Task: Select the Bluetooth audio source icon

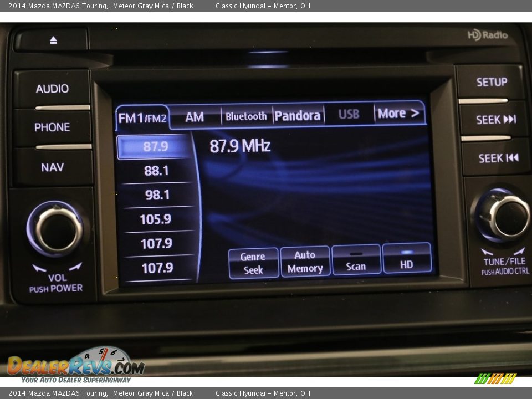Action: pyautogui.click(x=246, y=116)
